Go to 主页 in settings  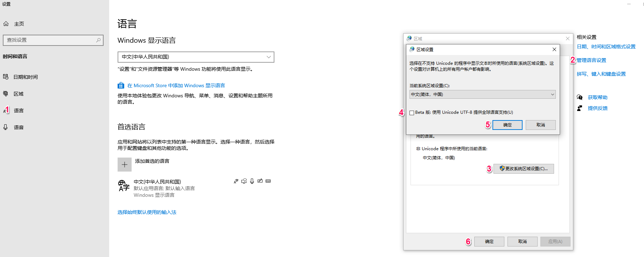[19, 24]
